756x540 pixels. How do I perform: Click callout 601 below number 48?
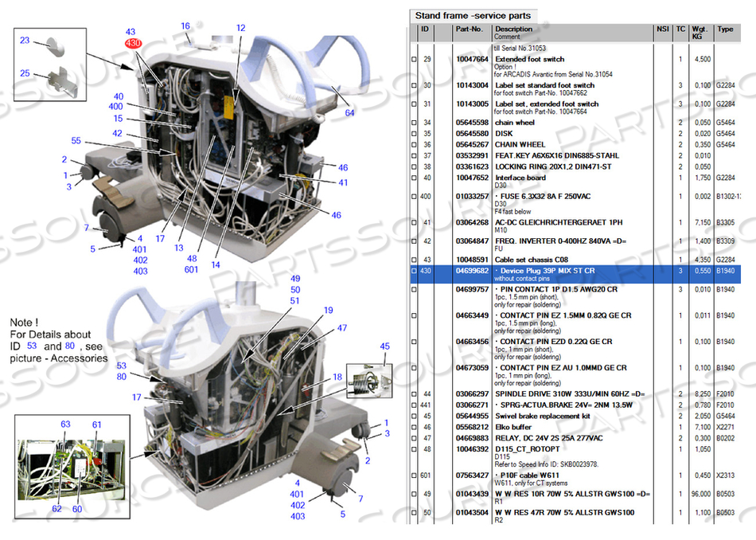(190, 268)
